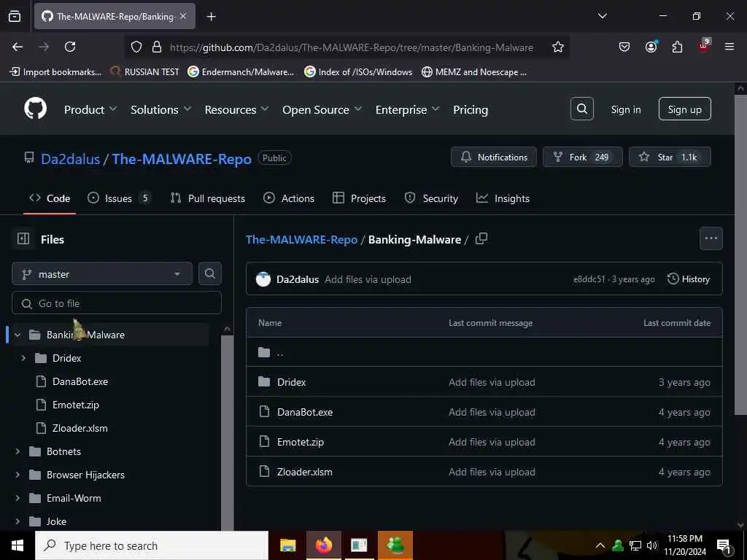Open the notification center icon

(724, 545)
